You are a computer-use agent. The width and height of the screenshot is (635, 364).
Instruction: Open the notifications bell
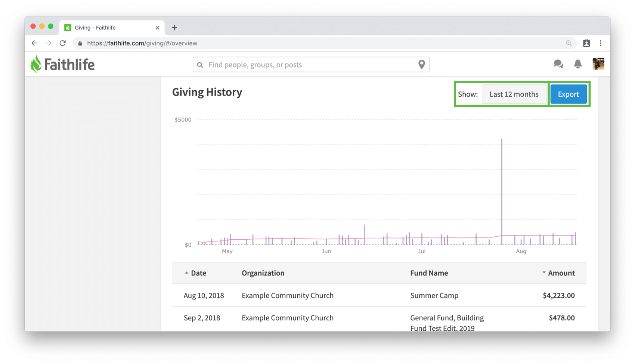[578, 64]
